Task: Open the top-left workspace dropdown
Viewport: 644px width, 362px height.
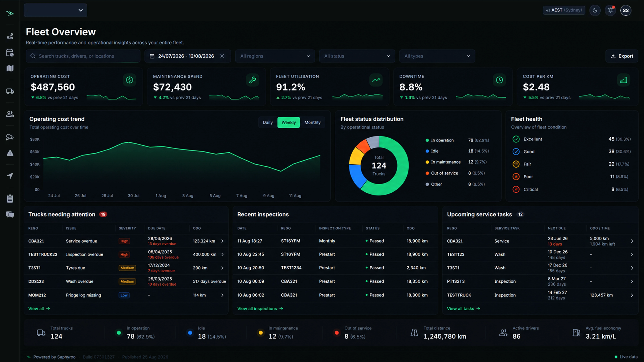Action: click(56, 10)
